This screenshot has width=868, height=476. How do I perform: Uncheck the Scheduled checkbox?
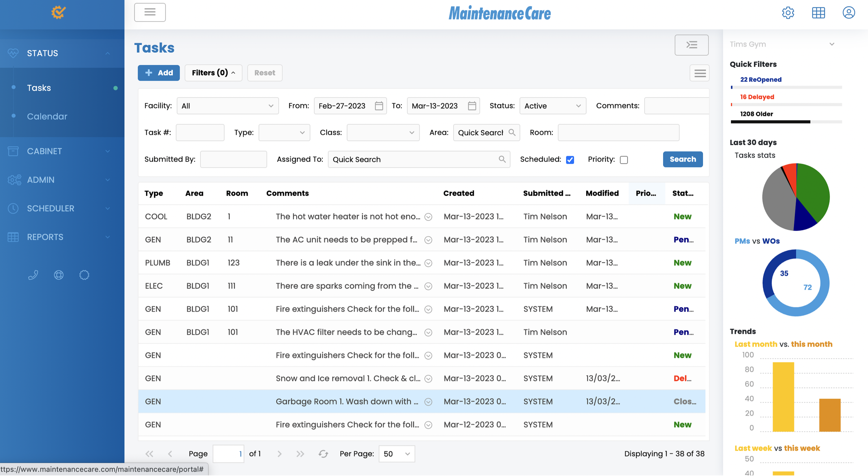(570, 160)
